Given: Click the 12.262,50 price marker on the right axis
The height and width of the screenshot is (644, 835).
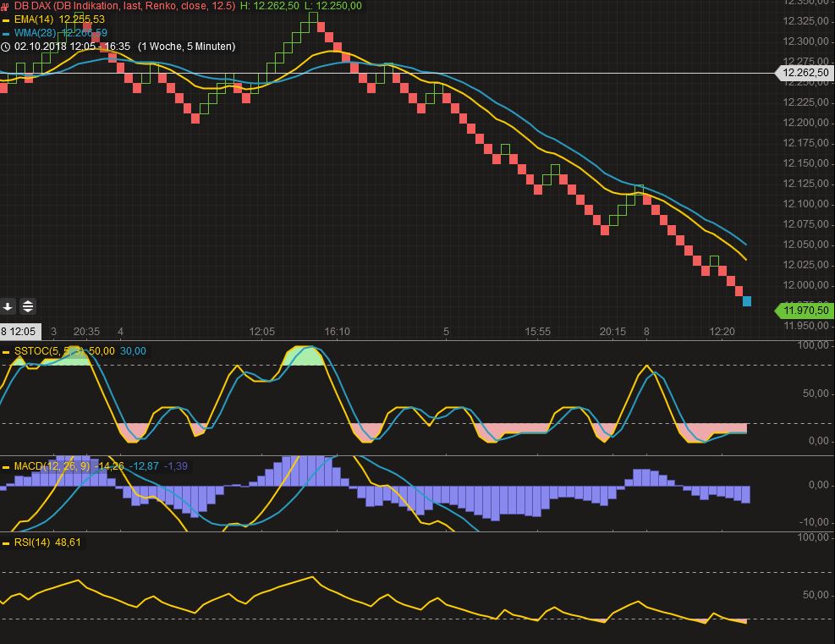Looking at the screenshot, I should (x=805, y=73).
